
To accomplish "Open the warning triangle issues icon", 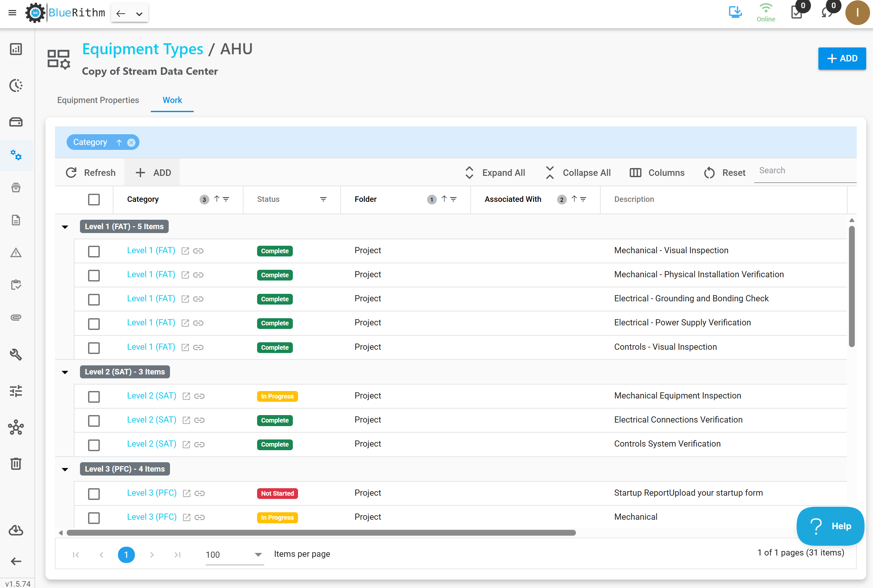I will pos(16,253).
